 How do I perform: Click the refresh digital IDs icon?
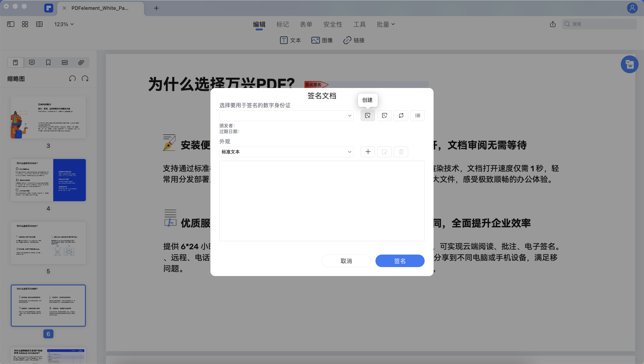tap(401, 115)
